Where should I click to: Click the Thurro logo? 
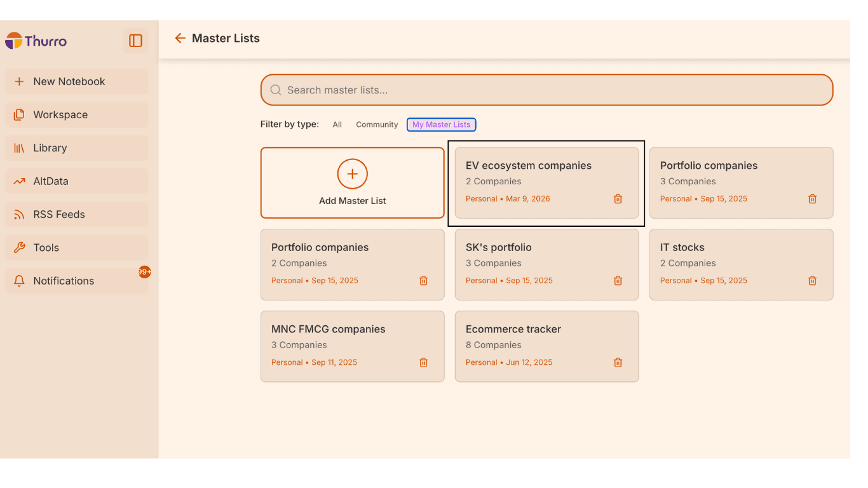(x=35, y=40)
